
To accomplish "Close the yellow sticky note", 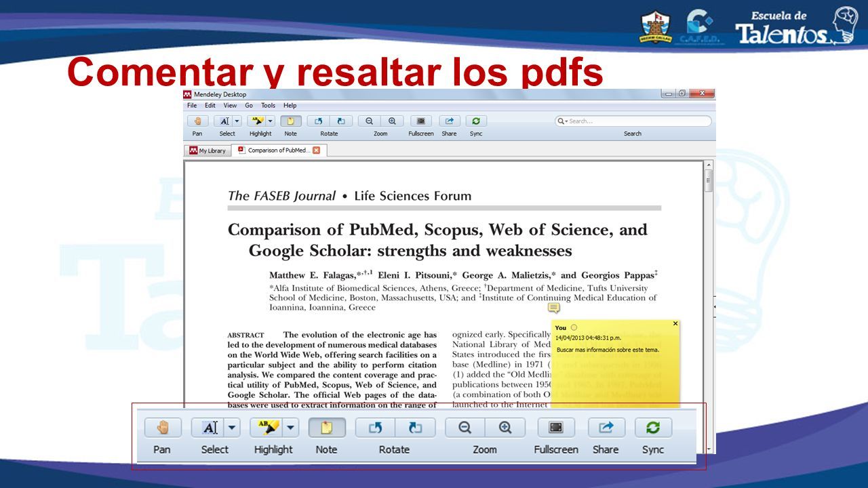I will (675, 324).
